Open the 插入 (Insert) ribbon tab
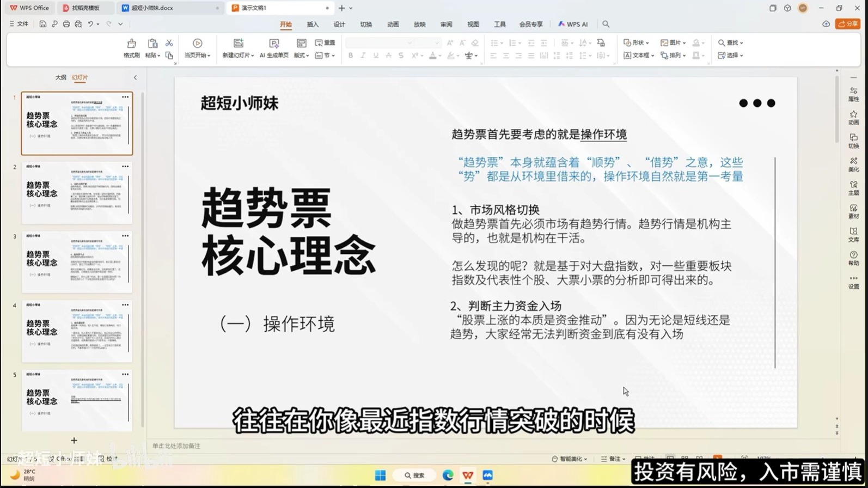The width and height of the screenshot is (868, 488). (313, 25)
